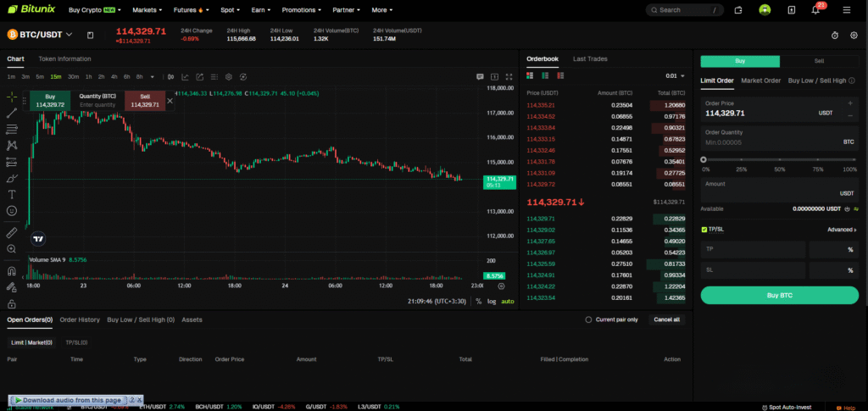Viewport: 868px width, 411px height.
Task: Expand the BTC/USDT pair selector
Action: pyautogui.click(x=69, y=35)
